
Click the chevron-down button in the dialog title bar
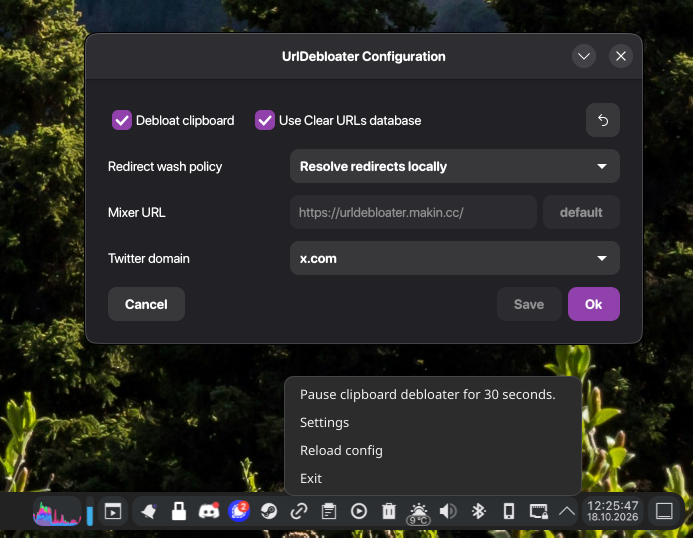click(584, 56)
